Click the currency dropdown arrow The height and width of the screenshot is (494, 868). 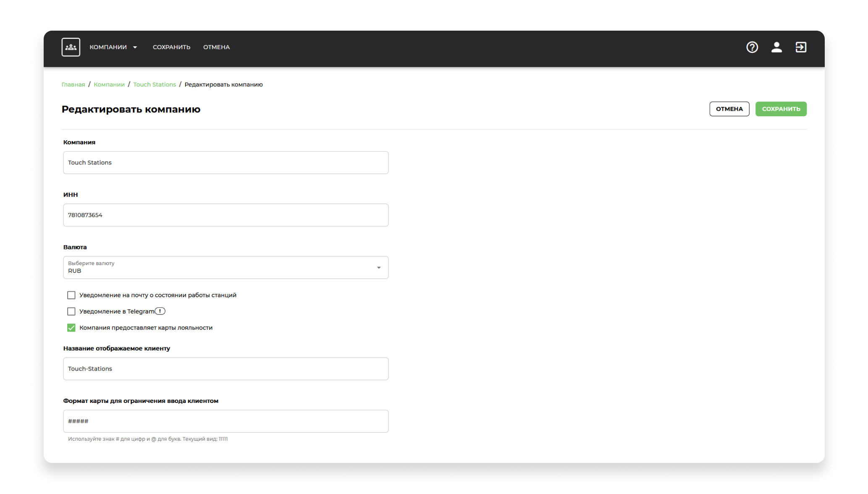click(x=378, y=267)
